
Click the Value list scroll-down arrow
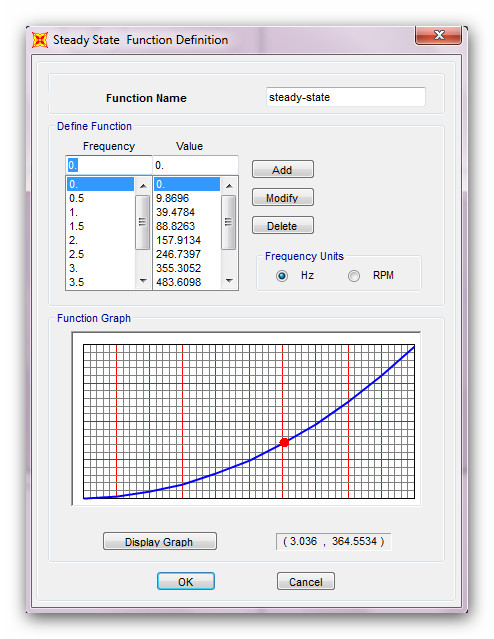tap(229, 280)
